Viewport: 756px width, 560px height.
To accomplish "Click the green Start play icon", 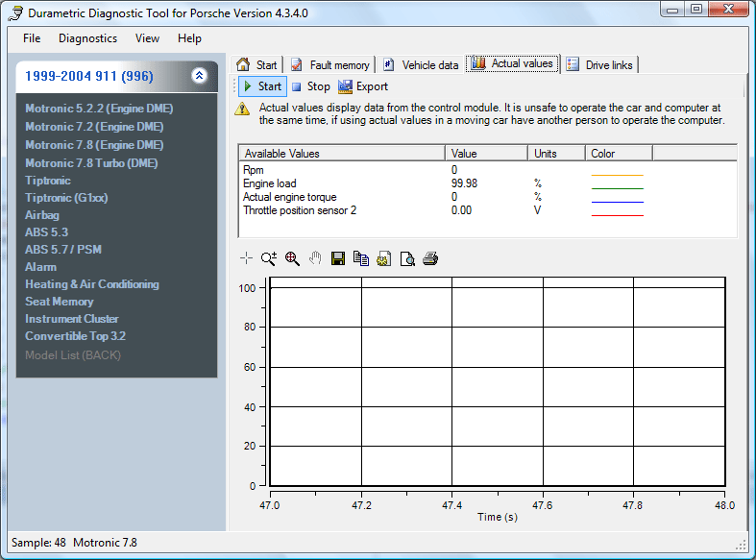I will coord(248,86).
